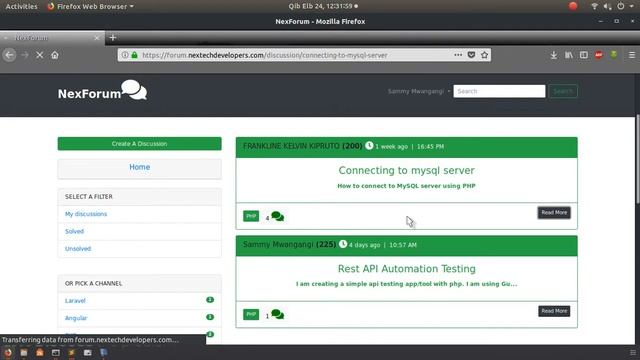Stop loading the page with the X button

pyautogui.click(x=40, y=55)
